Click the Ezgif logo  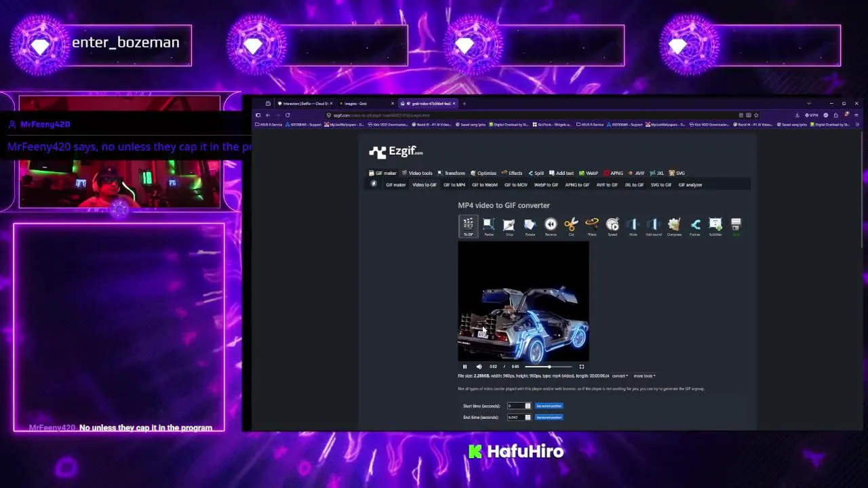coord(396,152)
